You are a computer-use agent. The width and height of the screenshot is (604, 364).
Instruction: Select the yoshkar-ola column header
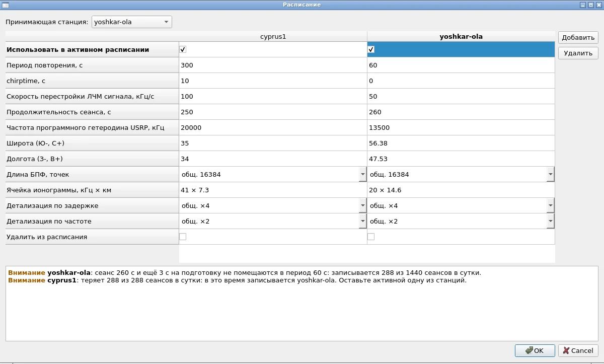click(461, 36)
